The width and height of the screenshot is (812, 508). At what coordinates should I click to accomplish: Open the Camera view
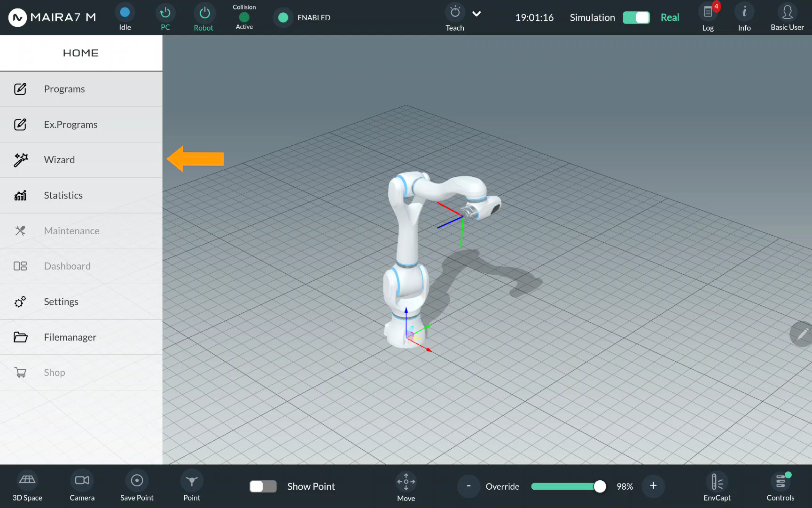click(x=82, y=486)
